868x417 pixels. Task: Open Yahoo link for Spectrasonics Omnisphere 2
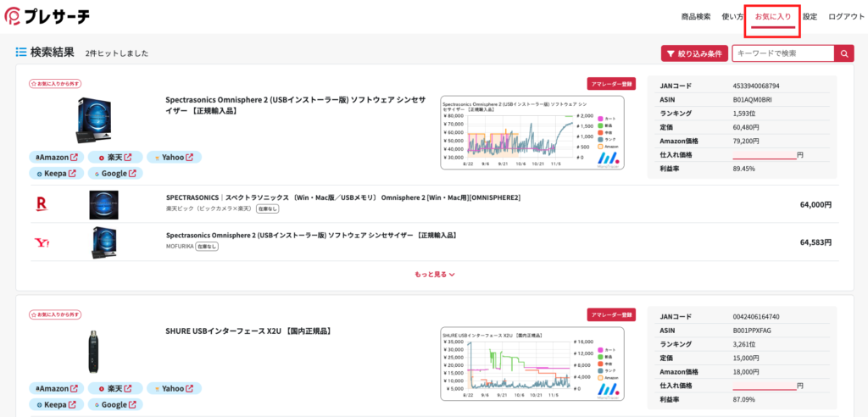pyautogui.click(x=174, y=157)
